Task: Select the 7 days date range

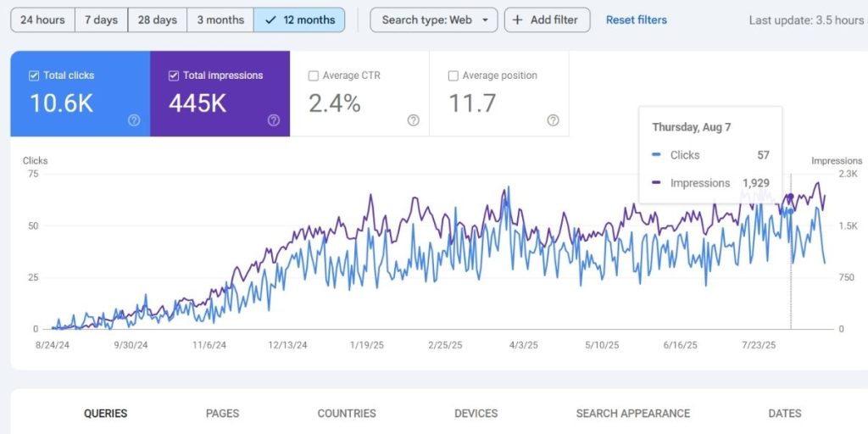Action: click(x=101, y=19)
